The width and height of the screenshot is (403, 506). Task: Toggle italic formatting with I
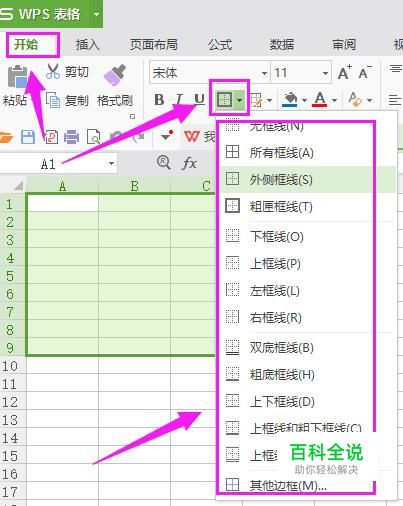(x=179, y=99)
